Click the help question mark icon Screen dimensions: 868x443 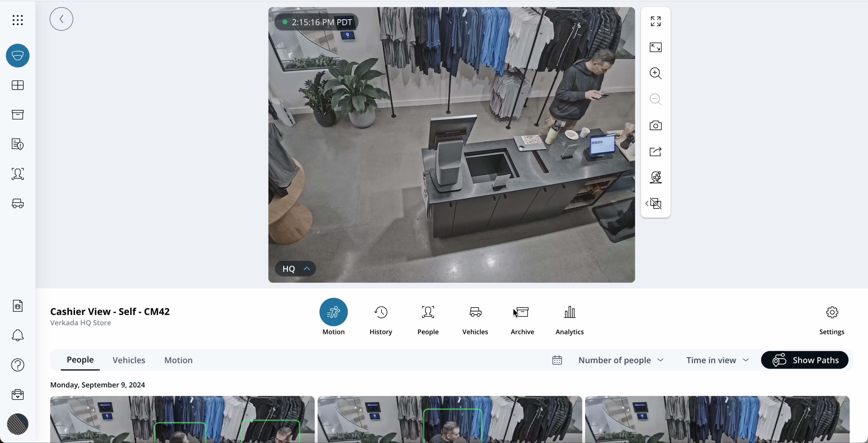click(x=18, y=365)
